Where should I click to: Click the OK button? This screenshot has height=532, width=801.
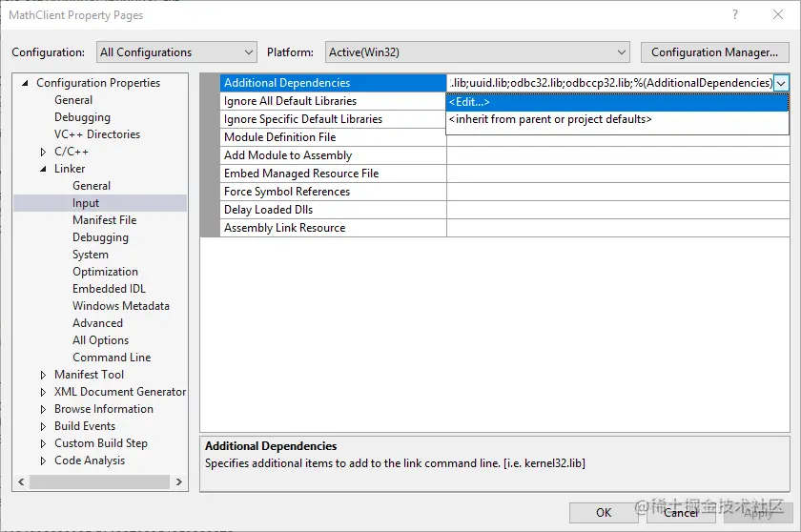click(604, 513)
